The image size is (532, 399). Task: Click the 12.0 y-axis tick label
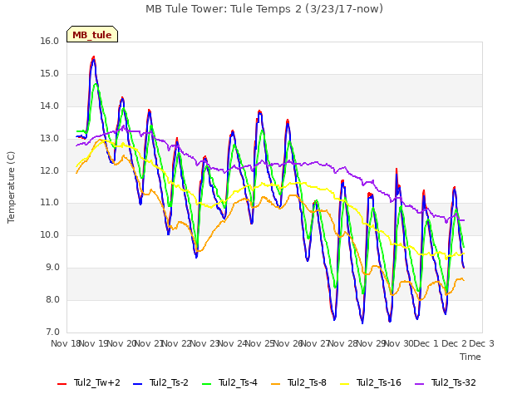50,170
